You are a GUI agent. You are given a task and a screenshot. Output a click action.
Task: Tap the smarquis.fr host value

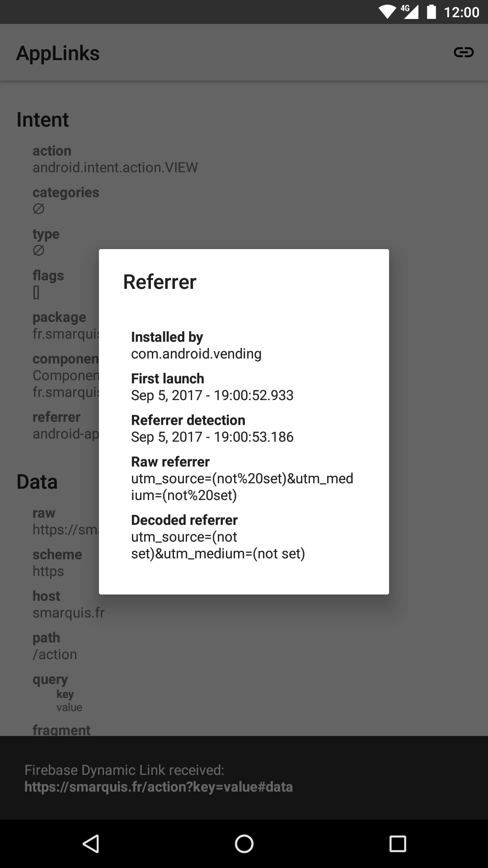68,613
